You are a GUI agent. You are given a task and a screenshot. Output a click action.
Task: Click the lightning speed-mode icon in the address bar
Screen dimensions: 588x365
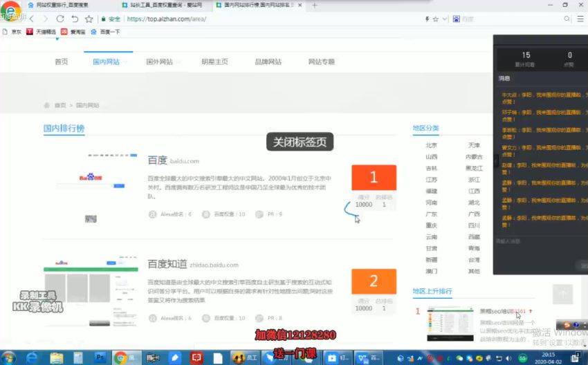[x=427, y=19]
